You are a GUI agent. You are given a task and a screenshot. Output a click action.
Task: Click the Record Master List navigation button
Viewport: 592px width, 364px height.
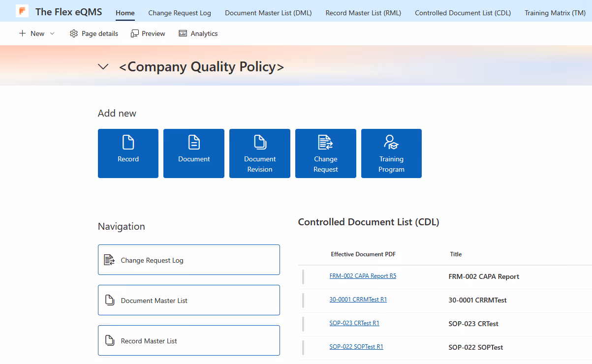[x=189, y=340]
